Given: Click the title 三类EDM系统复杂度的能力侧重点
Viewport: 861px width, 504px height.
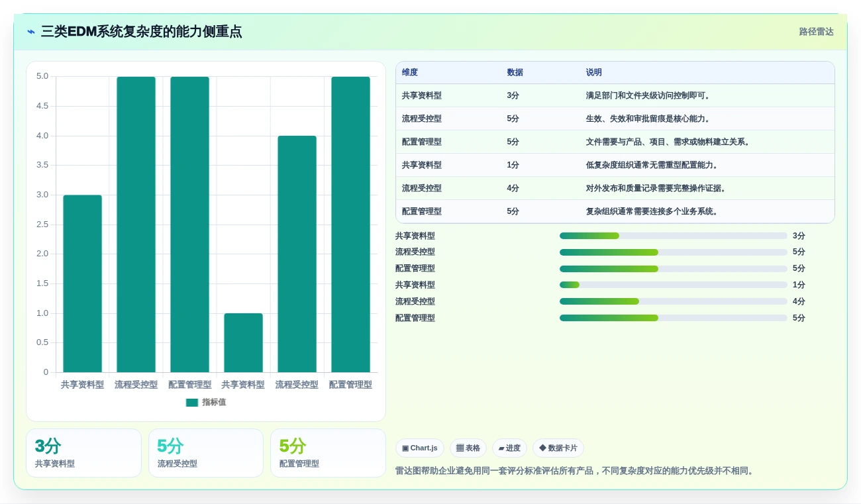Looking at the screenshot, I should [x=141, y=32].
